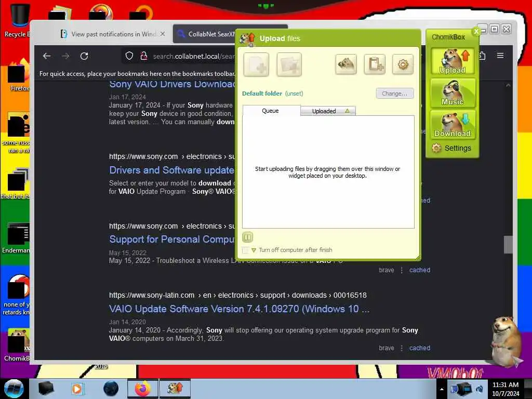The width and height of the screenshot is (532, 399).
Task: Click the paste from clipboard icon
Action: 375,64
